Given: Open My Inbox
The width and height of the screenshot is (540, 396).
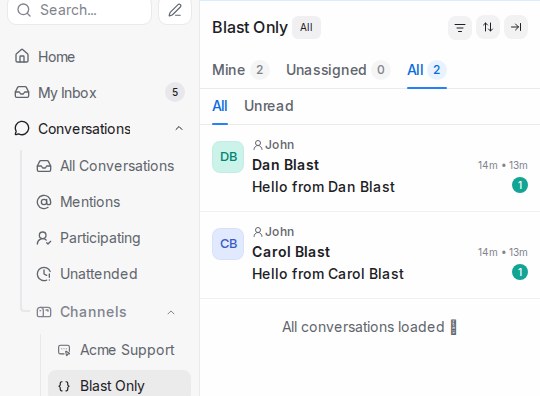Looking at the screenshot, I should pos(67,93).
